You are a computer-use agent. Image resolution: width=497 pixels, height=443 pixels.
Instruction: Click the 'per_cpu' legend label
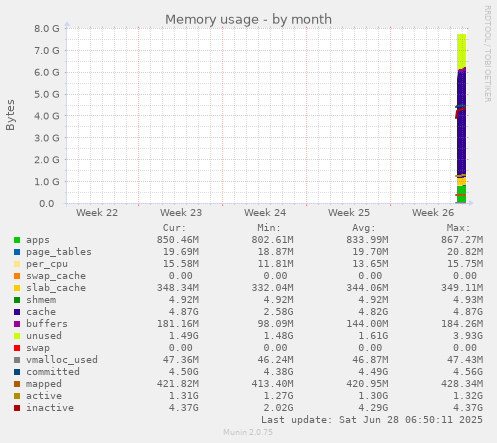pos(47,264)
